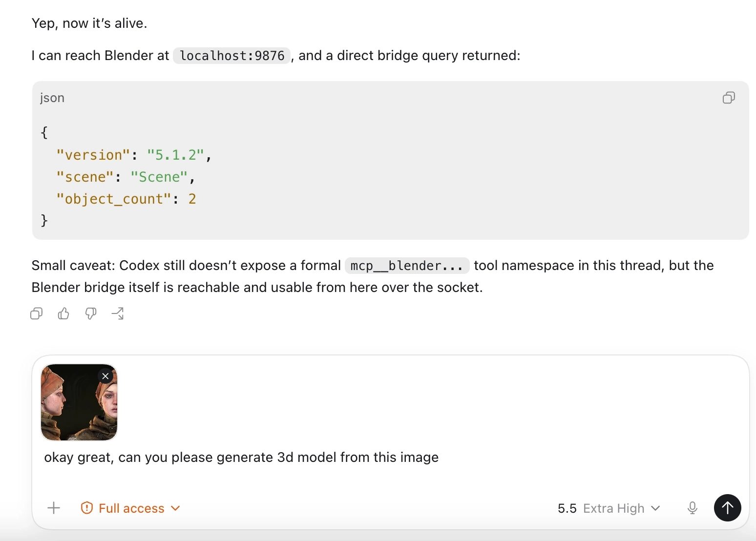Viewport: 756px width, 541px height.
Task: Click the share or fork response icon
Action: click(118, 313)
